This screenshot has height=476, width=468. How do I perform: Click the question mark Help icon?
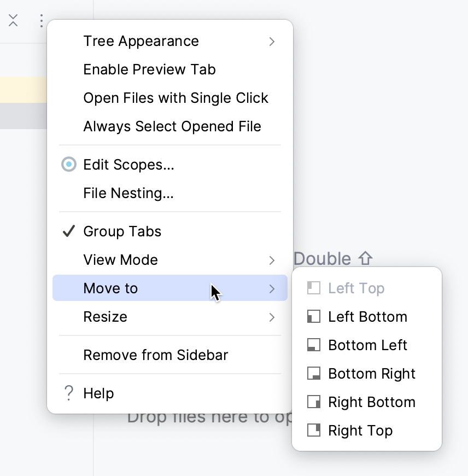pyautogui.click(x=68, y=393)
